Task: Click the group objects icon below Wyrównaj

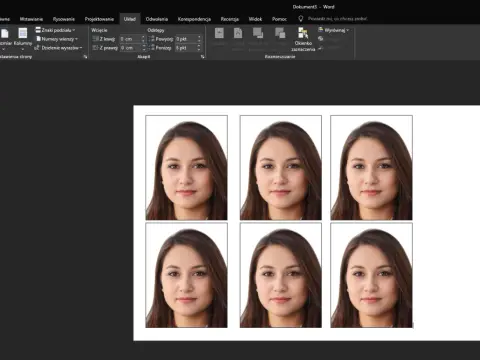Action: tap(321, 39)
